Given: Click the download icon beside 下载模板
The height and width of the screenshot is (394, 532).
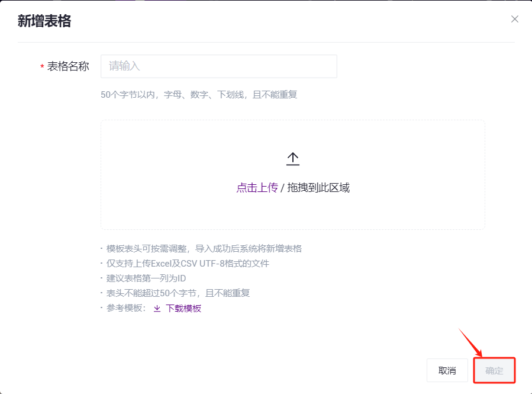Looking at the screenshot, I should pos(157,308).
